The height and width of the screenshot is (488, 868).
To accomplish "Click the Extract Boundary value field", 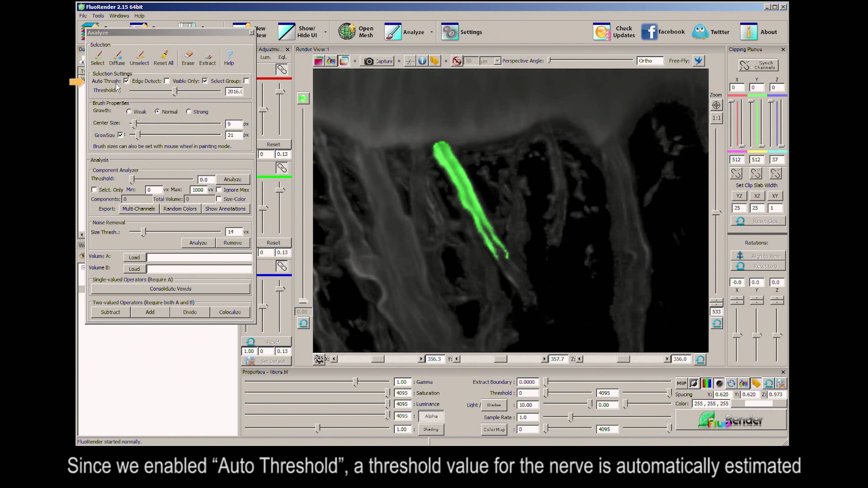I will tap(528, 382).
